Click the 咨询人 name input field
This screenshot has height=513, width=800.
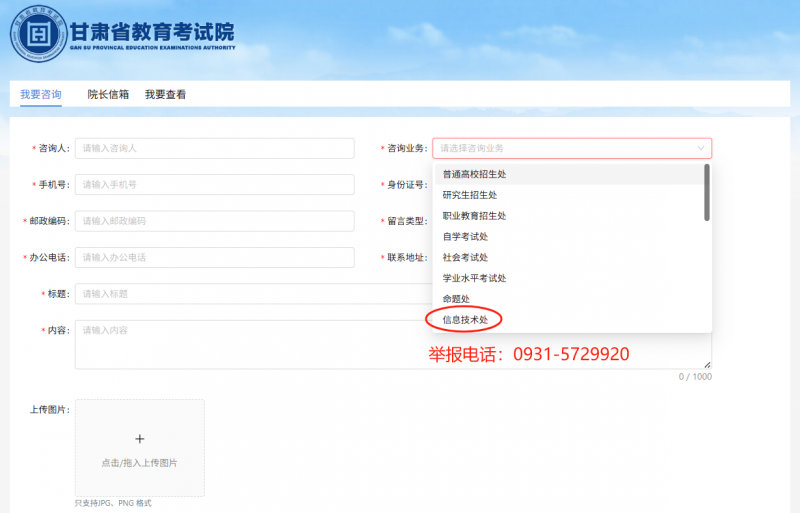pyautogui.click(x=214, y=148)
